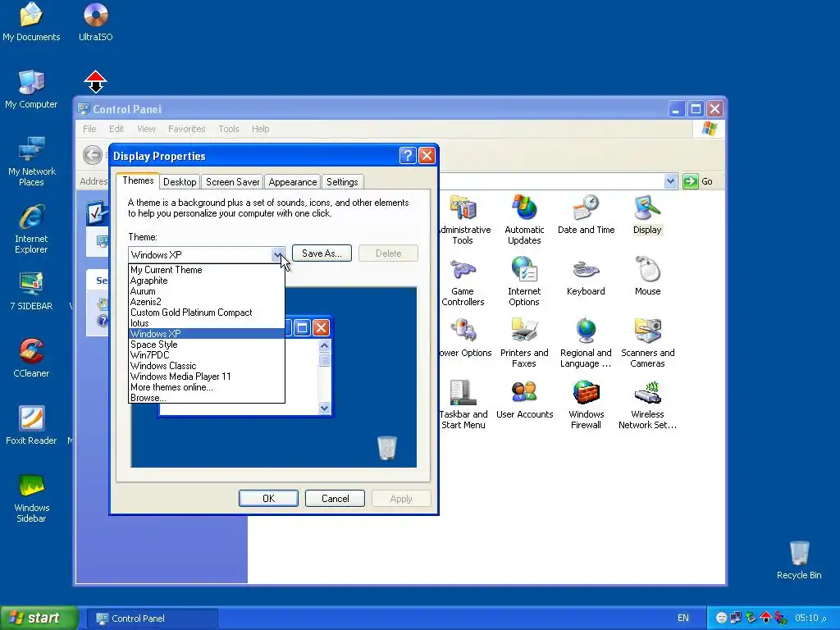Expand the Control Panel address bar dropdown
The width and height of the screenshot is (840, 630).
[670, 181]
